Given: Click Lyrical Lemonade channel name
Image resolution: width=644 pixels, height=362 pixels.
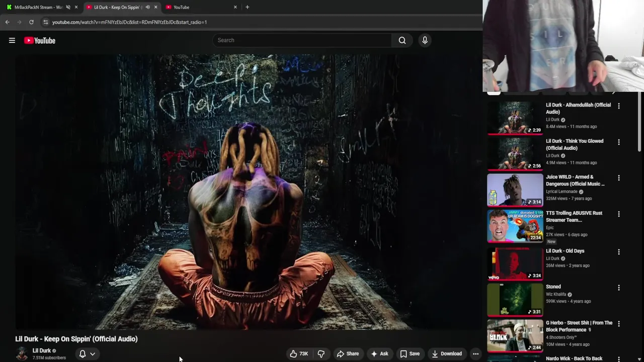Looking at the screenshot, I should coord(561,192).
